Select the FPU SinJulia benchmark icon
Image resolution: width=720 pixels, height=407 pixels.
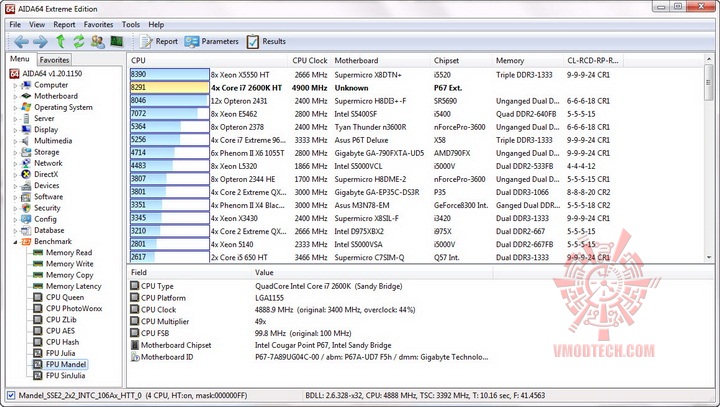(38, 375)
